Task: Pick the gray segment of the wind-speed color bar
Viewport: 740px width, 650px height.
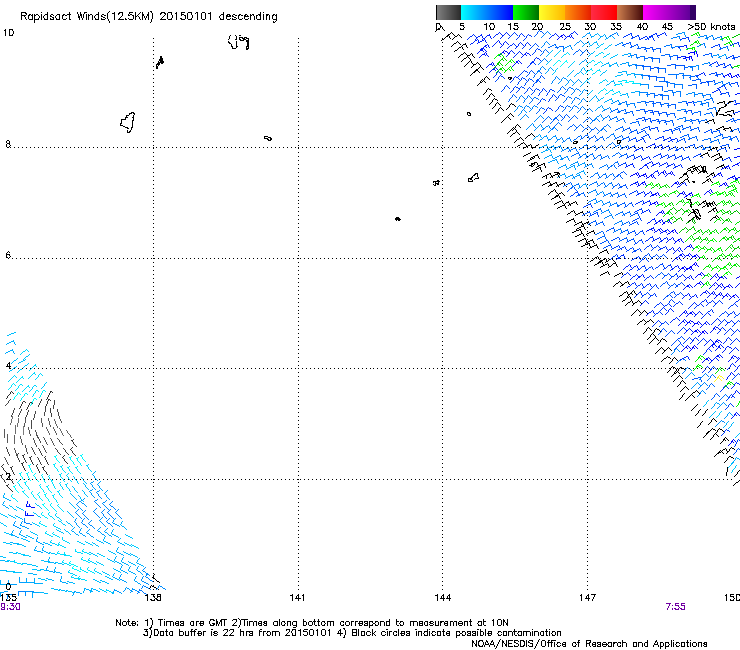Action: (448, 12)
